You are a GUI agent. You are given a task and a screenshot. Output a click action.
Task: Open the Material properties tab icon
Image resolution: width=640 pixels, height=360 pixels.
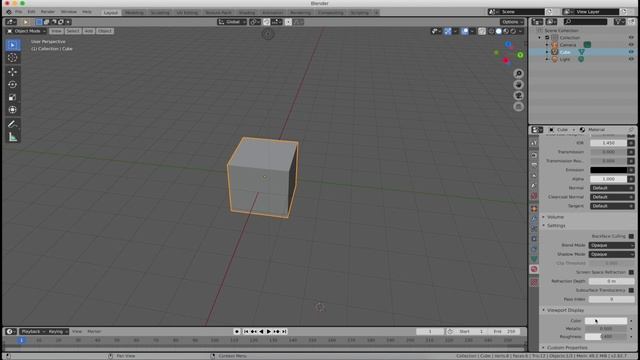534,269
